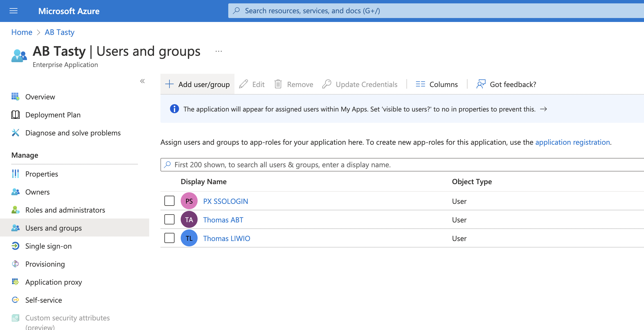The width and height of the screenshot is (644, 330).
Task: Click the Got feedback person icon
Action: 481,84
